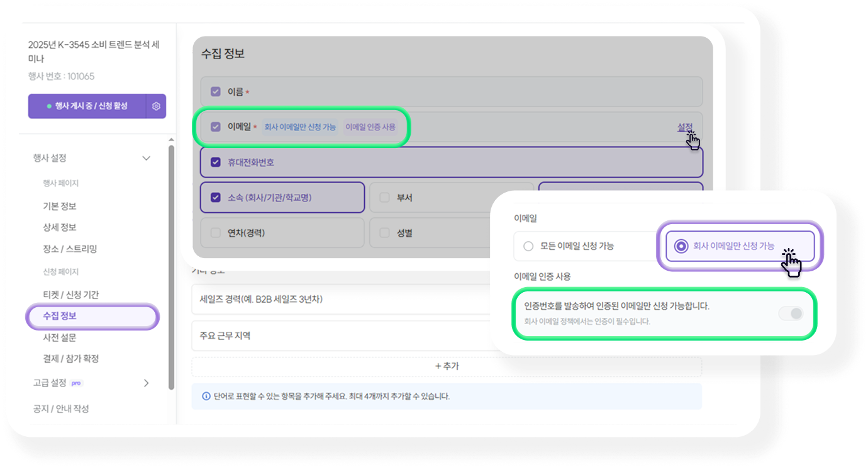
Task: Open the gear settings beside the event status button
Action: click(156, 106)
